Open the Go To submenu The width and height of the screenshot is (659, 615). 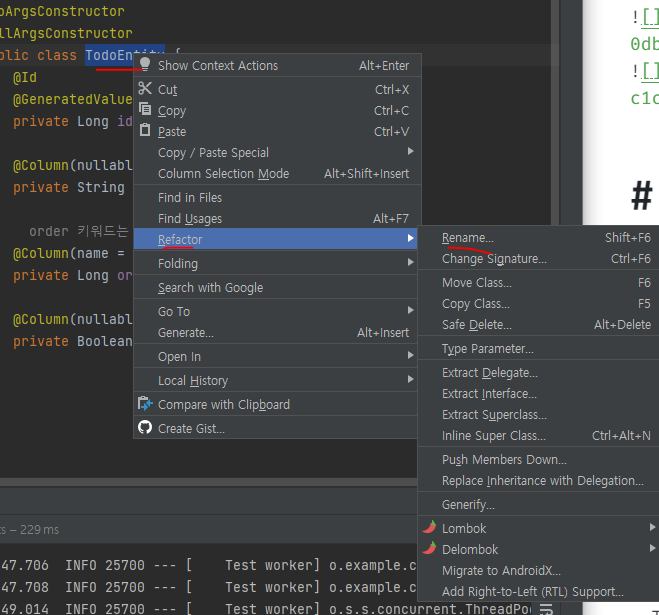point(174,311)
